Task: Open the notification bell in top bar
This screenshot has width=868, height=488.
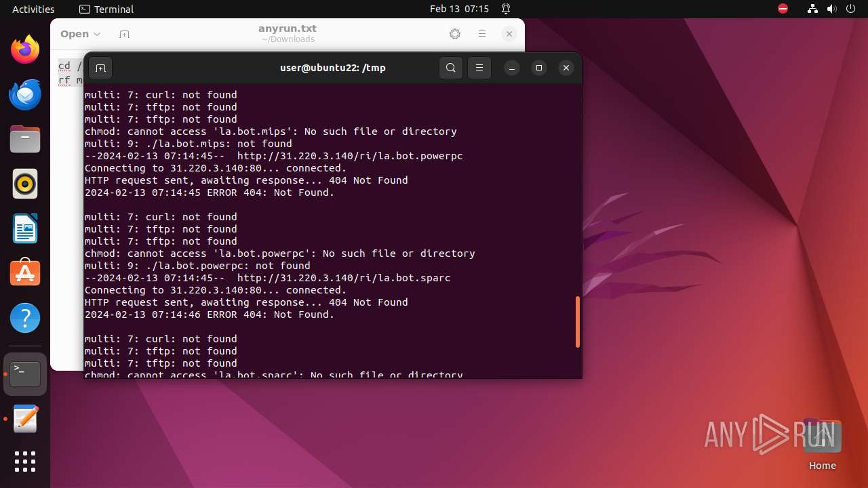Action: point(506,9)
